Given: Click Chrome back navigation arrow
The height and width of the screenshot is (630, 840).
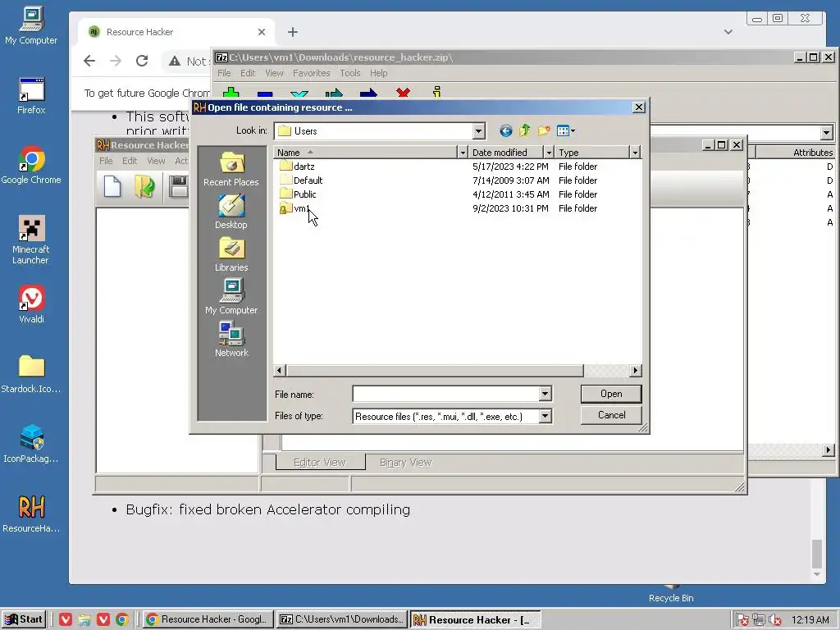Looking at the screenshot, I should point(89,61).
